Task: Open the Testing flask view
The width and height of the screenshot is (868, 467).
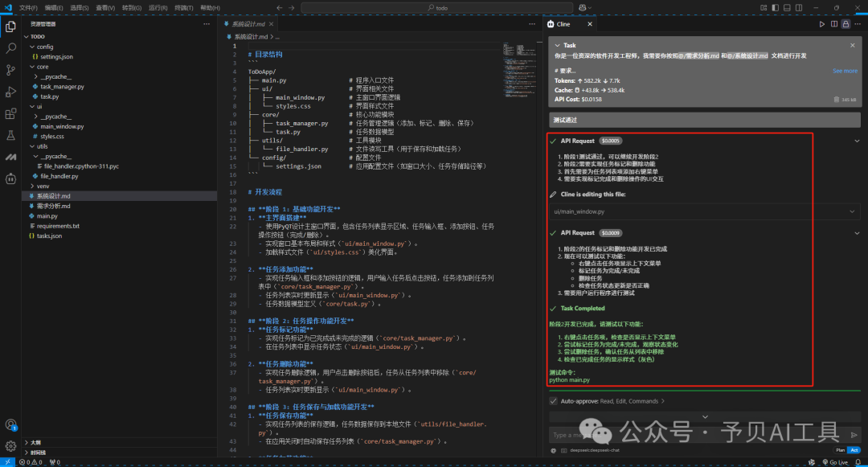Action: (10, 136)
